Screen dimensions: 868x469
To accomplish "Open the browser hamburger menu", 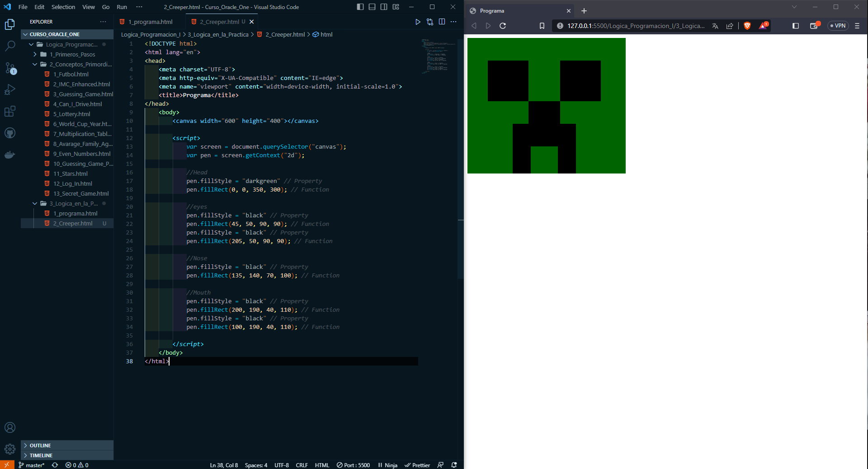I will coord(857,26).
